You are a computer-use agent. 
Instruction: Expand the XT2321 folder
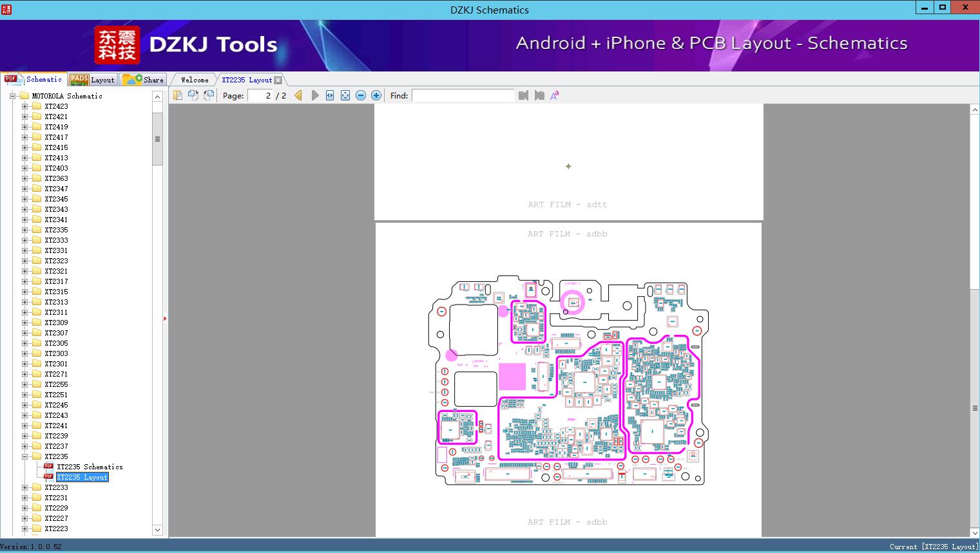pyautogui.click(x=24, y=271)
